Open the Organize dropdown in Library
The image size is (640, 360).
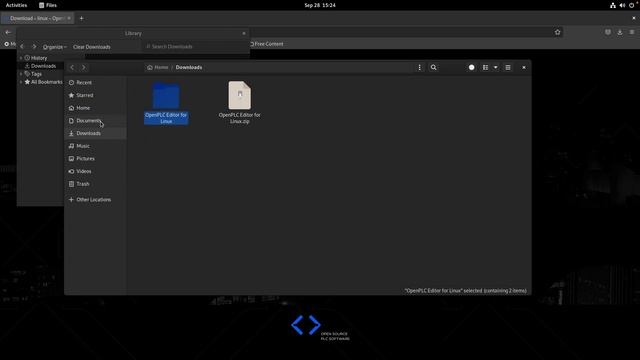(55, 47)
